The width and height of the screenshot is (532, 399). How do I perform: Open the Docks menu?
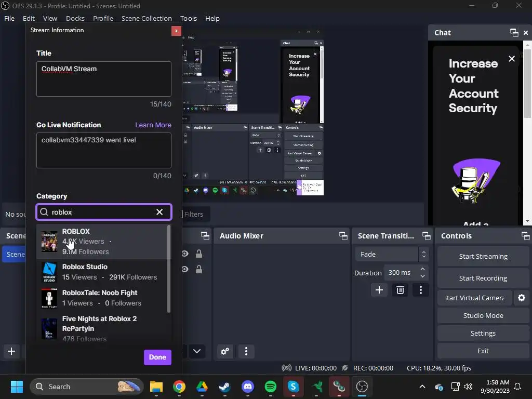coord(75,18)
